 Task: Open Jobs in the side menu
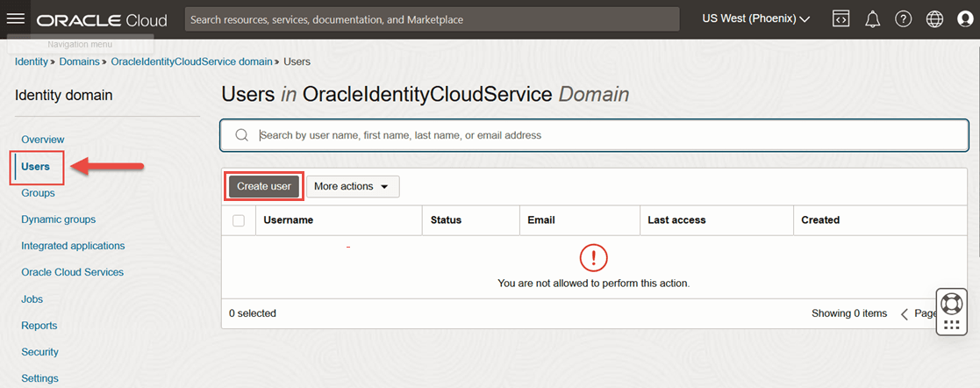[x=32, y=299]
